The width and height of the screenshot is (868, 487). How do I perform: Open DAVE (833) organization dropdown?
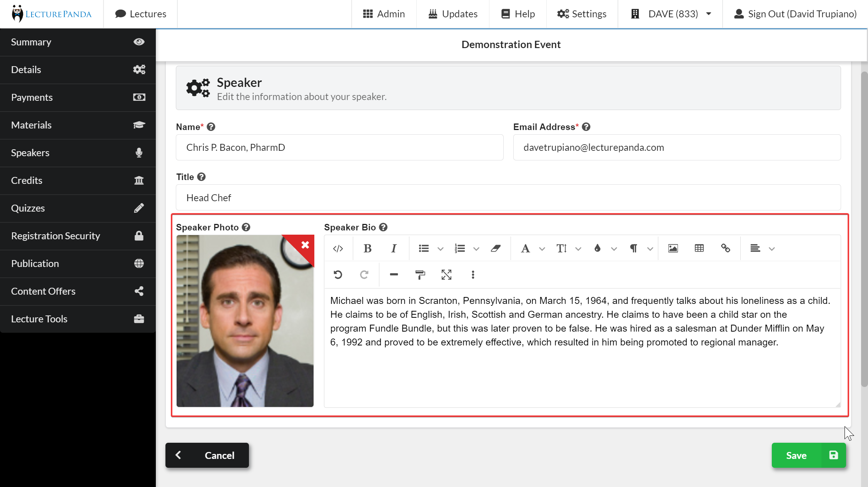point(670,14)
